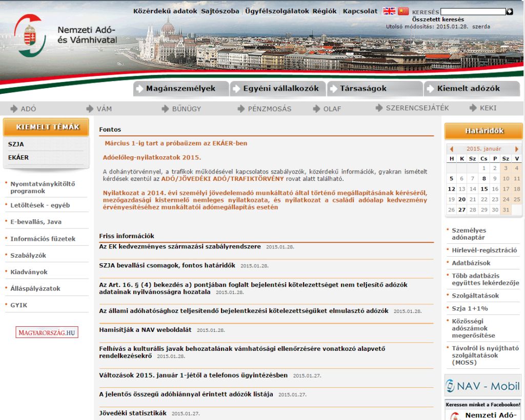
Task: Go to previous month in calendar
Action: [452, 149]
